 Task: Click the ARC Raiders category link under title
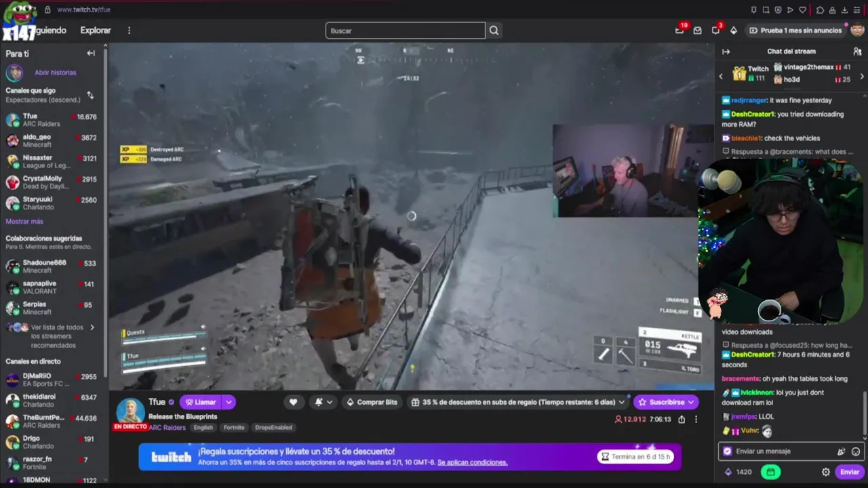(x=167, y=428)
